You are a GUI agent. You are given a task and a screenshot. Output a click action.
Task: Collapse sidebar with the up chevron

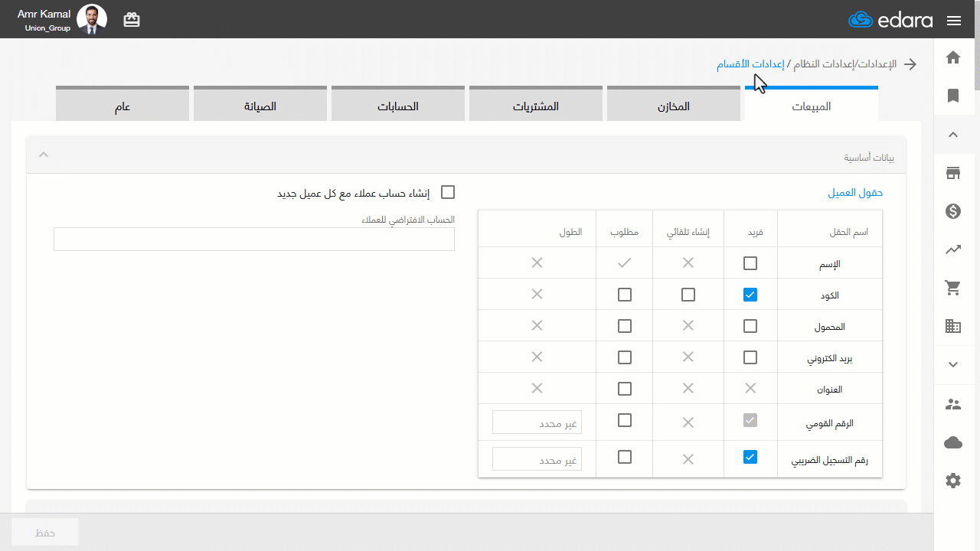coord(953,135)
